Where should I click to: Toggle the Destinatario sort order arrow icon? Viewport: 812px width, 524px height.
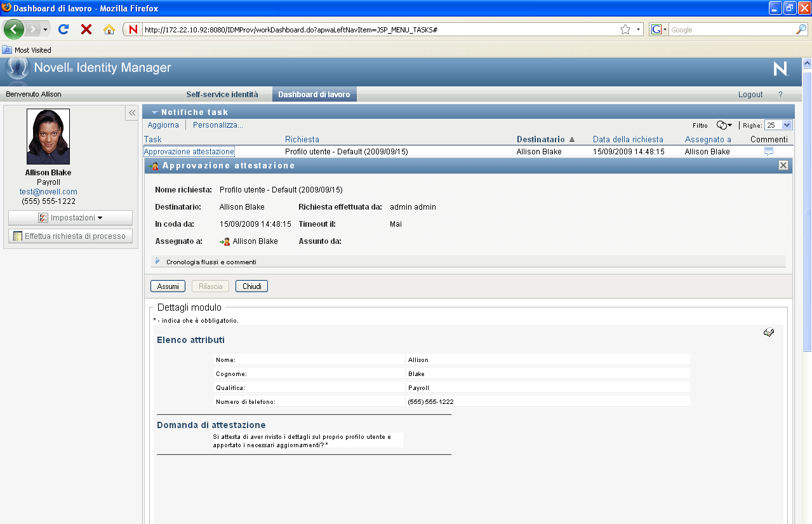(571, 139)
